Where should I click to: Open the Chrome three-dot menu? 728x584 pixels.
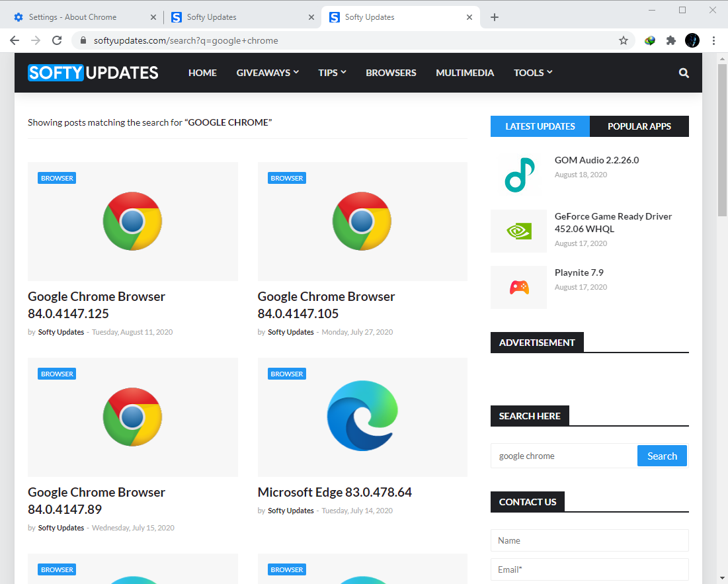coord(713,40)
